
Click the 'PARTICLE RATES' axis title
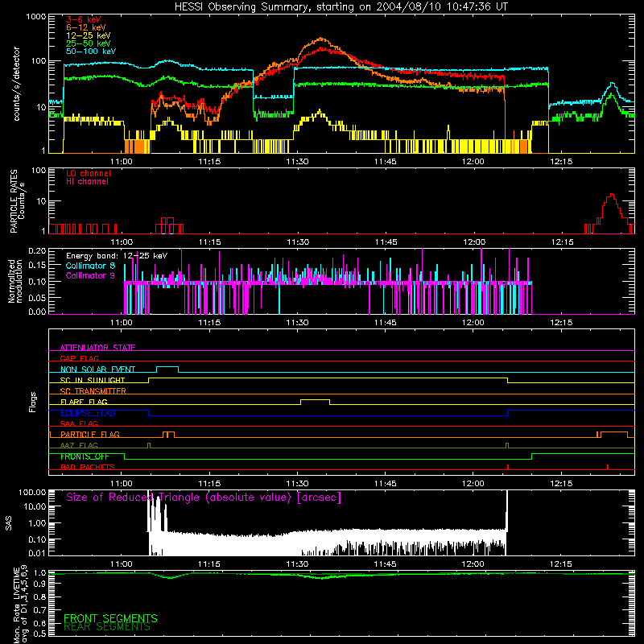coord(14,201)
